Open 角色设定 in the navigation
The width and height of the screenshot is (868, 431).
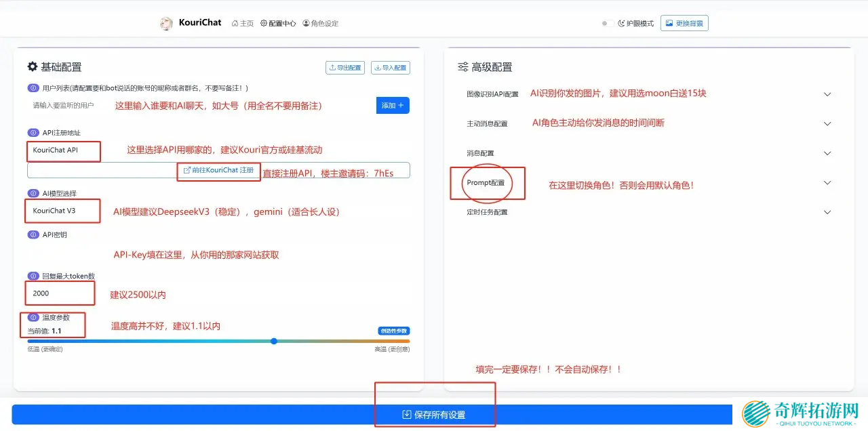coord(321,23)
